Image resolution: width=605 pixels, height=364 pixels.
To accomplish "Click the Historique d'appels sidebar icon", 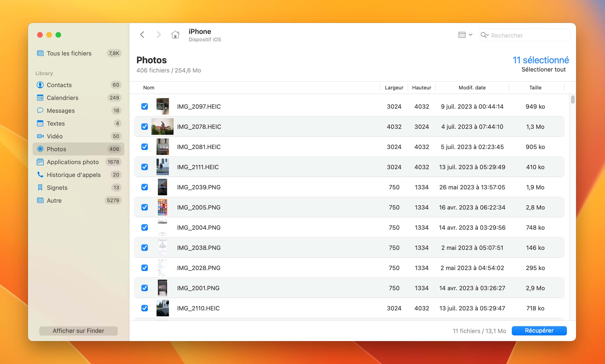I will pyautogui.click(x=40, y=175).
